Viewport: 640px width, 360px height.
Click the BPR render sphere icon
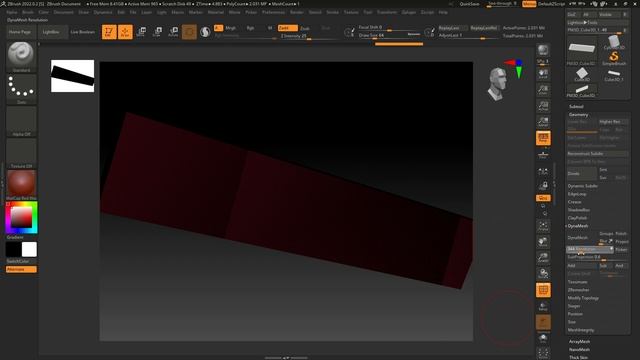coord(543,50)
